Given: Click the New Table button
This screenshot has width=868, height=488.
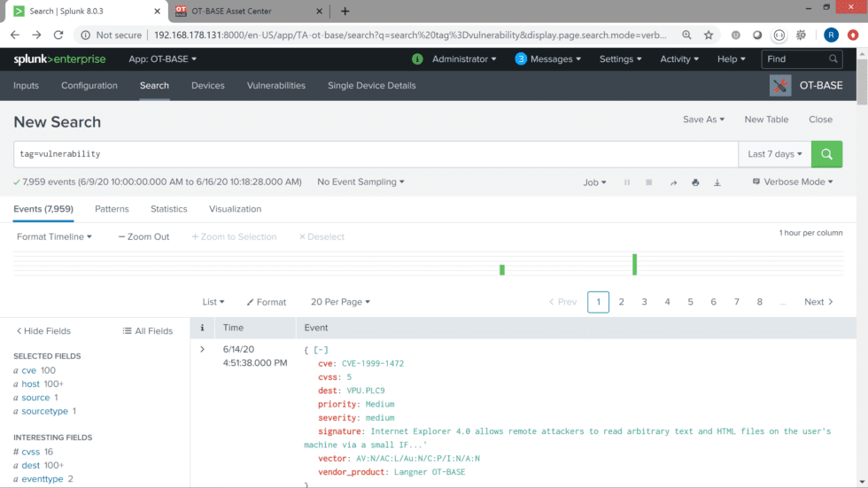Looking at the screenshot, I should tap(766, 120).
